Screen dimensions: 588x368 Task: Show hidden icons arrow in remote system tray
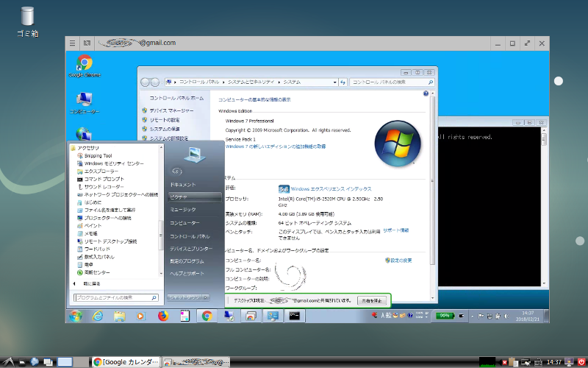pyautogui.click(x=473, y=316)
